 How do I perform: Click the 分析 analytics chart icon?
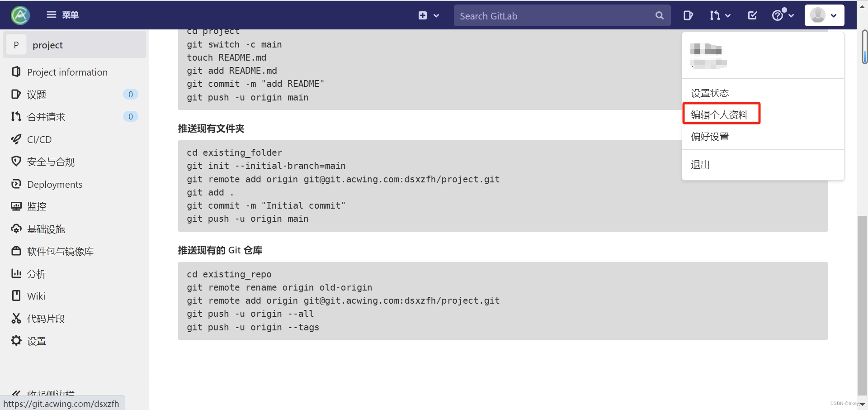coord(16,274)
